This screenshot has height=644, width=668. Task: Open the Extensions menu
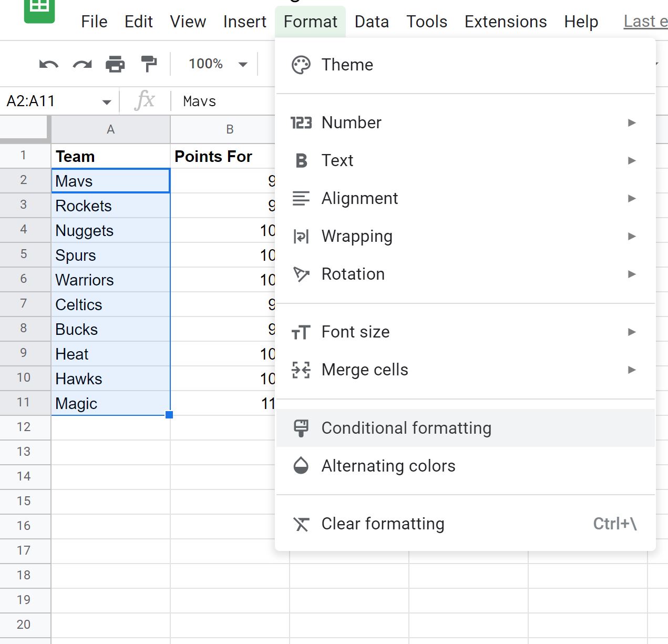pyautogui.click(x=506, y=22)
